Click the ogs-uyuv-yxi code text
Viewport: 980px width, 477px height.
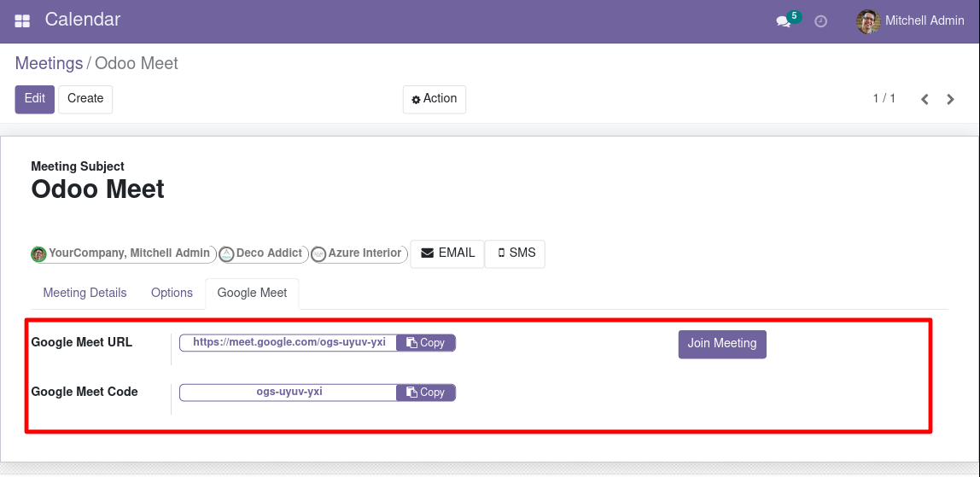click(289, 392)
